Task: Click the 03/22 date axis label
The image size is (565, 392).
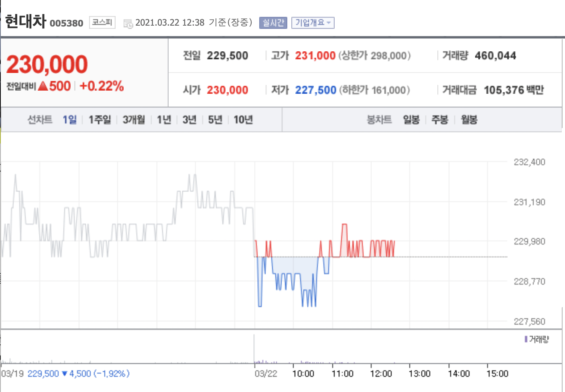Action: point(266,374)
